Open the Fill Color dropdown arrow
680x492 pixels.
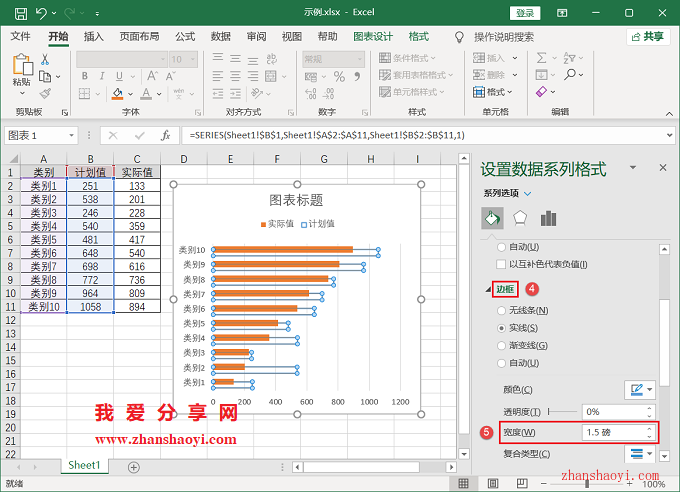click(130, 94)
